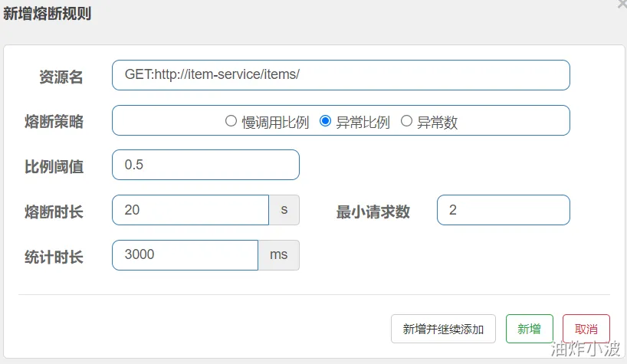Click the 比例阈值 label text

(54, 166)
